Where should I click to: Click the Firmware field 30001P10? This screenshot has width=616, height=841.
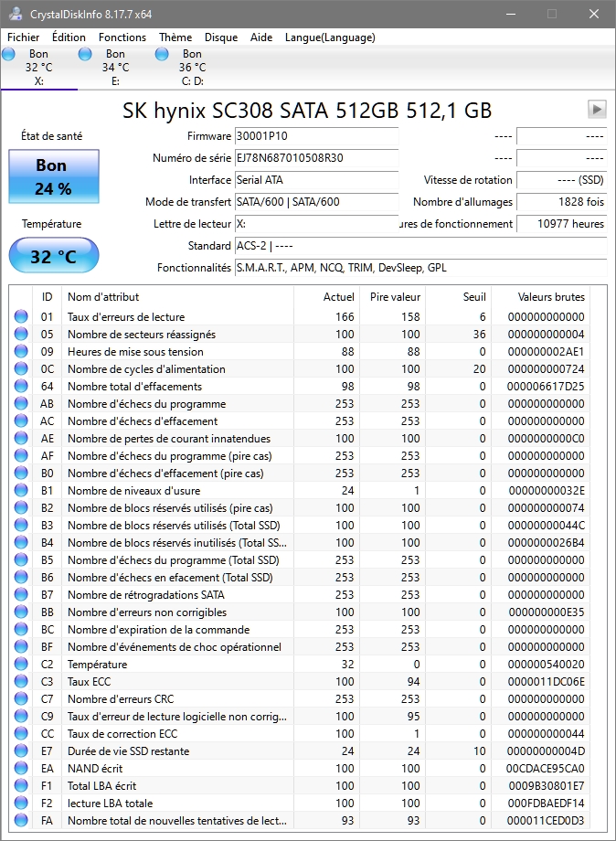[316, 136]
